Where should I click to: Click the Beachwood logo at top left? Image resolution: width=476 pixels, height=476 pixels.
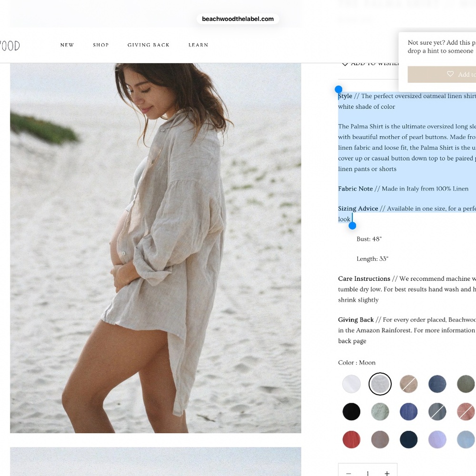click(x=10, y=46)
